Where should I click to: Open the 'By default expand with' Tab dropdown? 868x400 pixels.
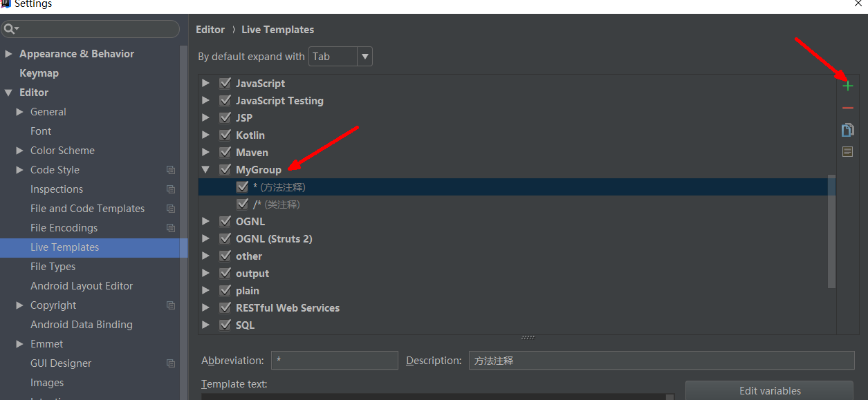(x=340, y=57)
